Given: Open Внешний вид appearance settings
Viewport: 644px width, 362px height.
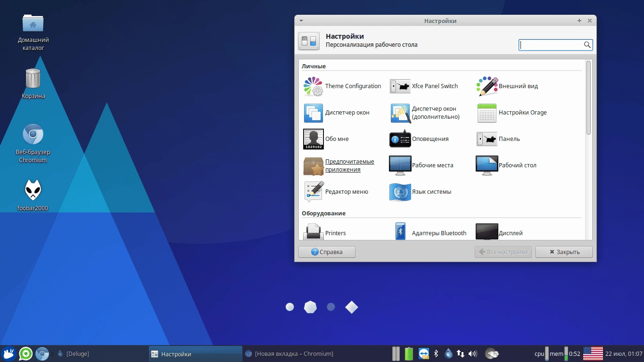Looking at the screenshot, I should (x=507, y=86).
